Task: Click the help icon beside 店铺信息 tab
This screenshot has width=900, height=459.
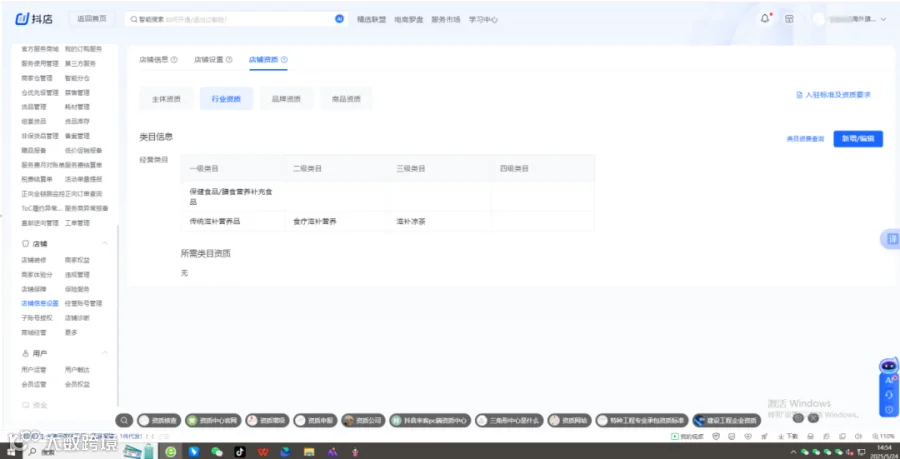Action: point(174,60)
